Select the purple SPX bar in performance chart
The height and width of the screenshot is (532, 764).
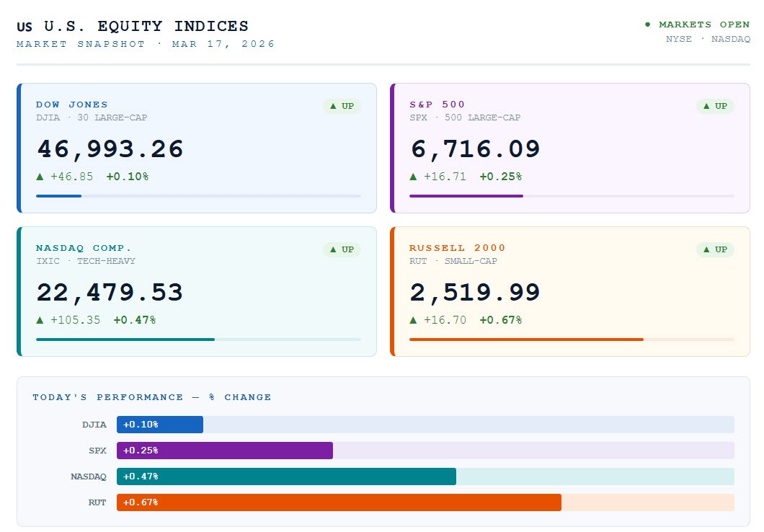225,451
